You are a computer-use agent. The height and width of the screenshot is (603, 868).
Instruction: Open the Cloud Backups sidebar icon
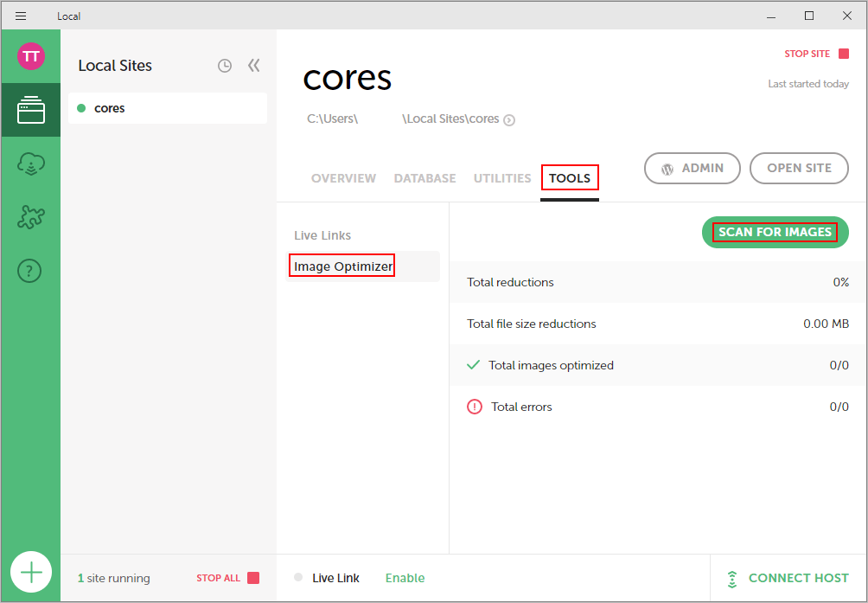pos(30,164)
